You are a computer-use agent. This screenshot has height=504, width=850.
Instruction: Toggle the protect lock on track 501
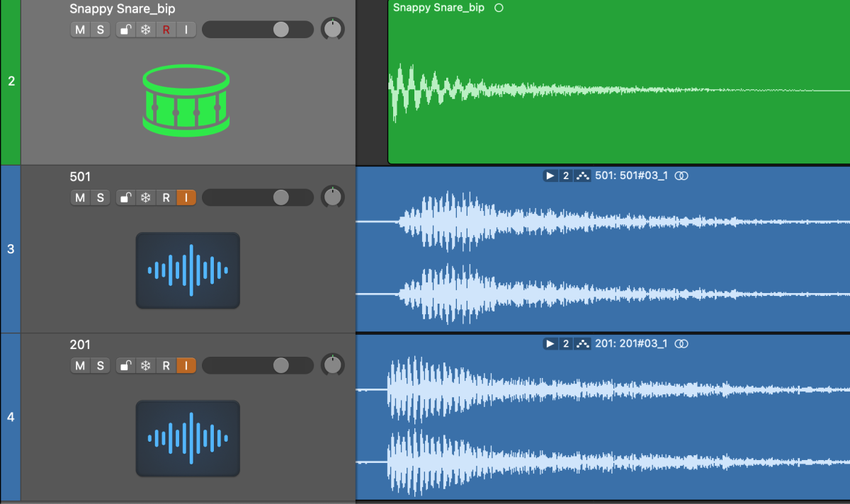(125, 197)
